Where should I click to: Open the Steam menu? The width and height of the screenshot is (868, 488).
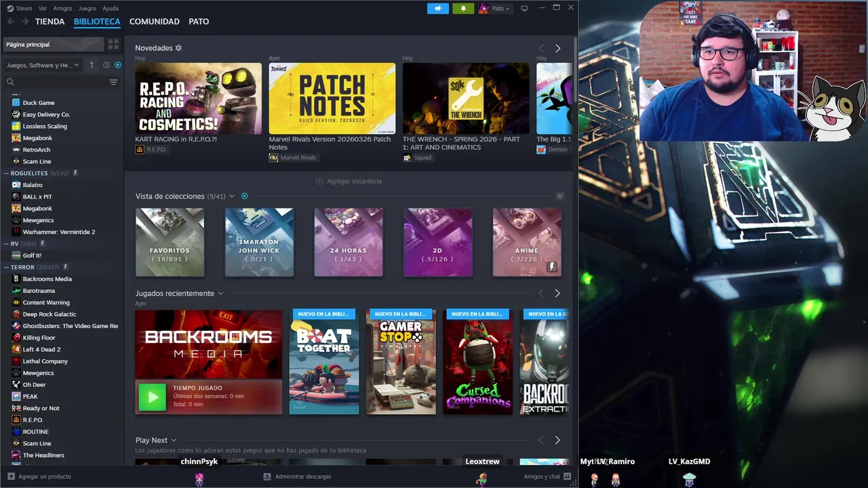click(24, 9)
